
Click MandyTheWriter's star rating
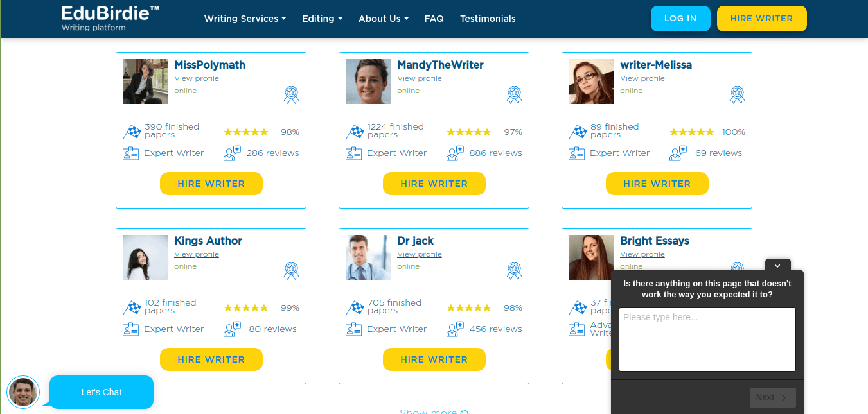click(469, 132)
